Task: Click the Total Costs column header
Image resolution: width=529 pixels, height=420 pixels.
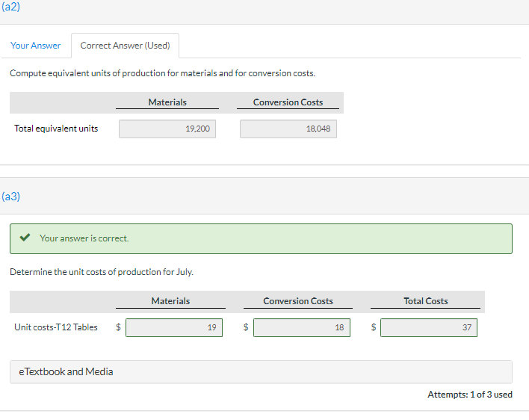Action: coord(425,301)
